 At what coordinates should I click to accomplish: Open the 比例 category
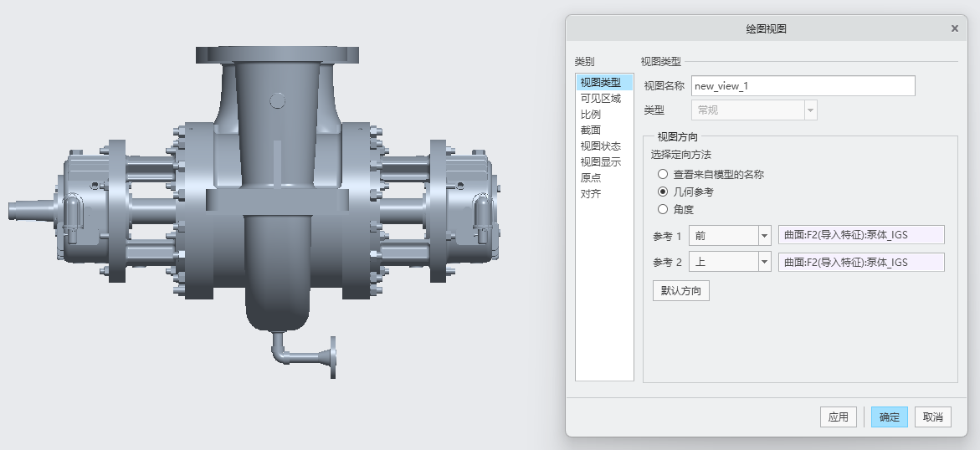coord(590,114)
